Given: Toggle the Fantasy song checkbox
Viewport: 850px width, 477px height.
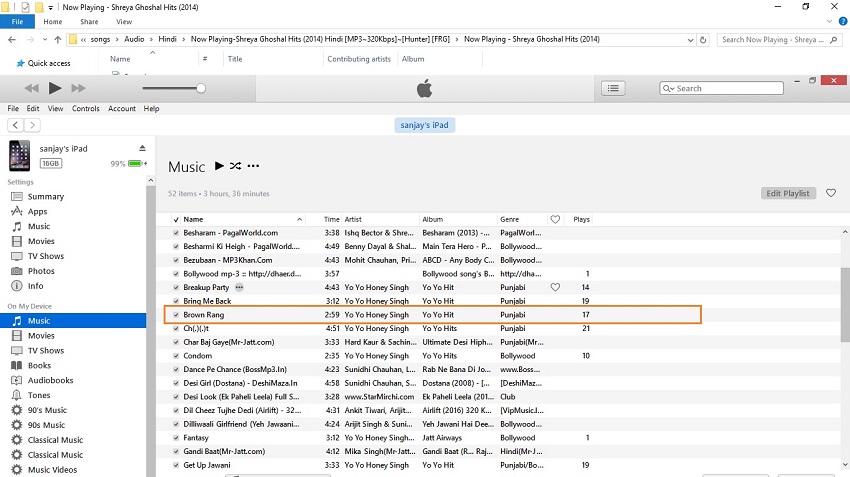Looking at the screenshot, I should [176, 438].
